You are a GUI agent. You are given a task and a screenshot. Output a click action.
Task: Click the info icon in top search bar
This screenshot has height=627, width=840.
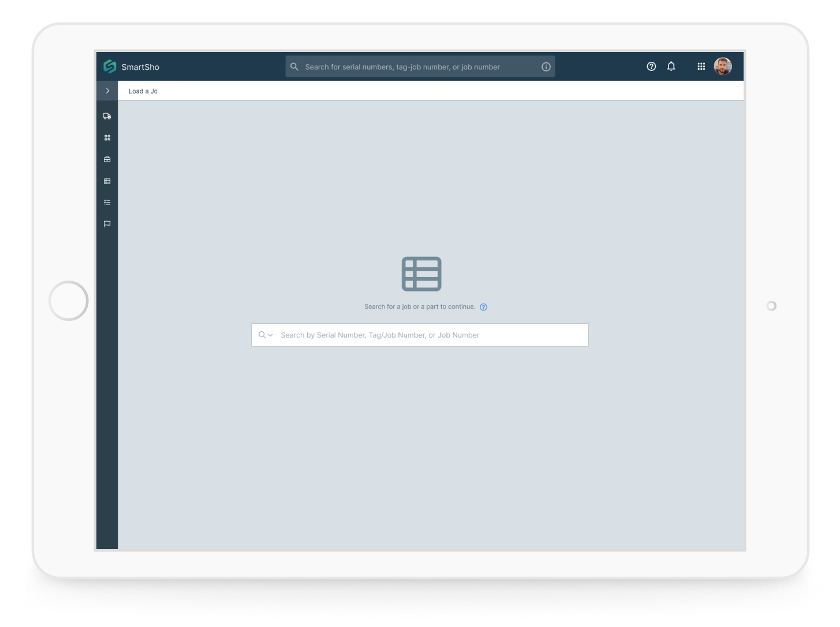pos(546,67)
